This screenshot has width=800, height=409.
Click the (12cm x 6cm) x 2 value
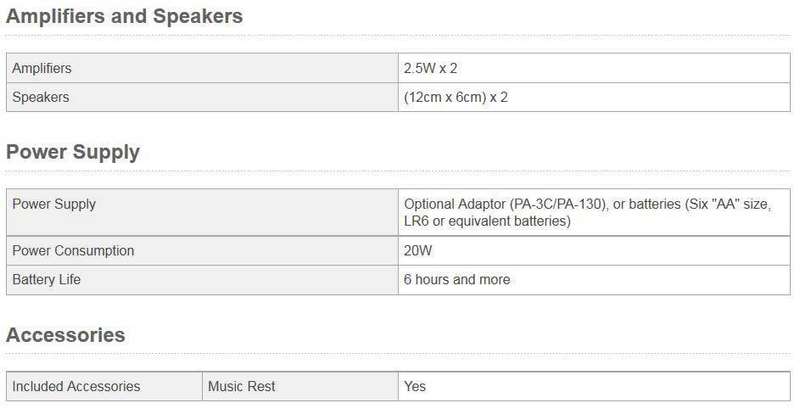456,97
